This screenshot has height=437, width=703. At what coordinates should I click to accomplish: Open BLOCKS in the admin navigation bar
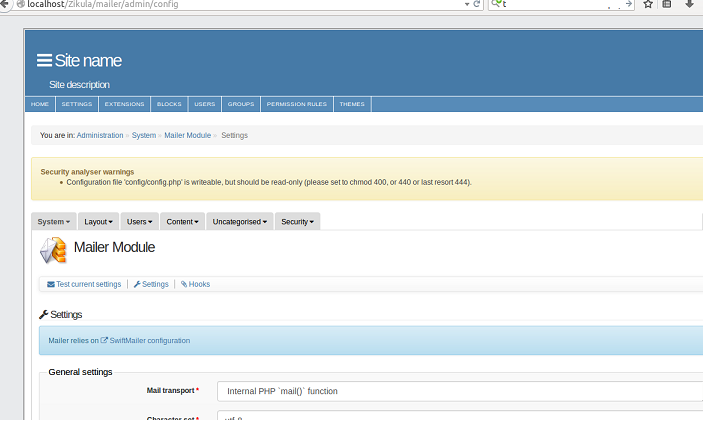[x=169, y=104]
